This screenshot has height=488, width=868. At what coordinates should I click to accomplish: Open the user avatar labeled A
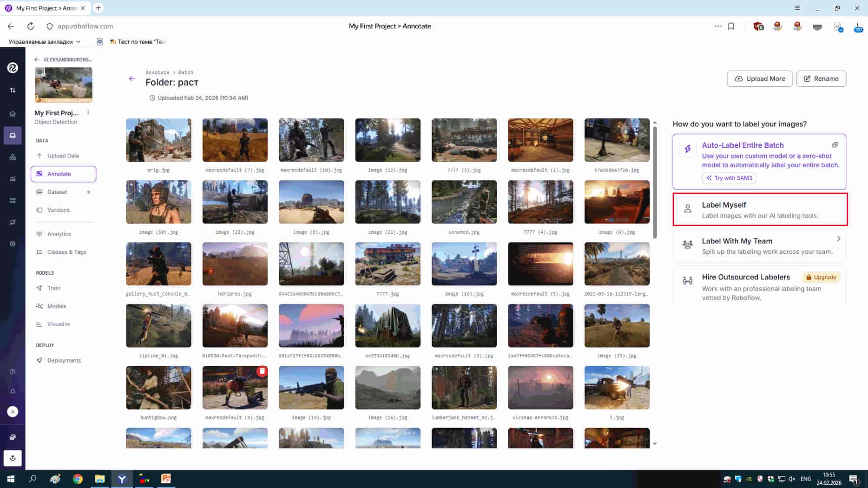coord(13,412)
